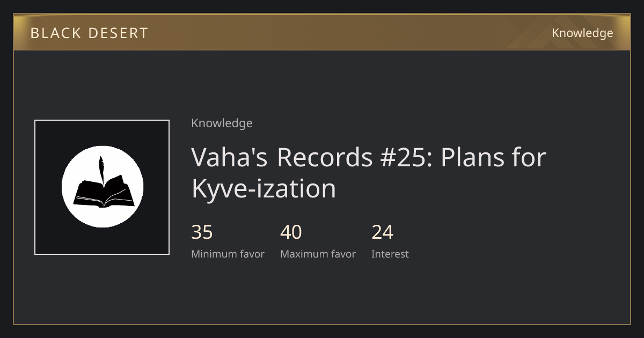The width and height of the screenshot is (644, 338).
Task: Click the white circle behind the book
Action: point(103,187)
